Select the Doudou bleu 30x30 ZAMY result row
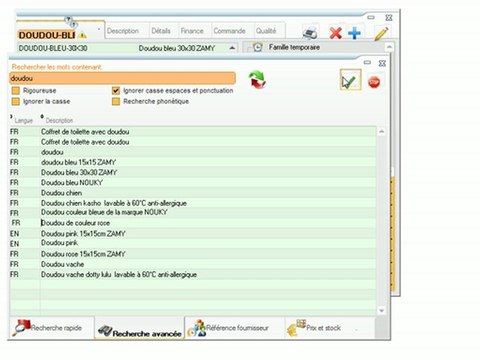 tap(193, 173)
